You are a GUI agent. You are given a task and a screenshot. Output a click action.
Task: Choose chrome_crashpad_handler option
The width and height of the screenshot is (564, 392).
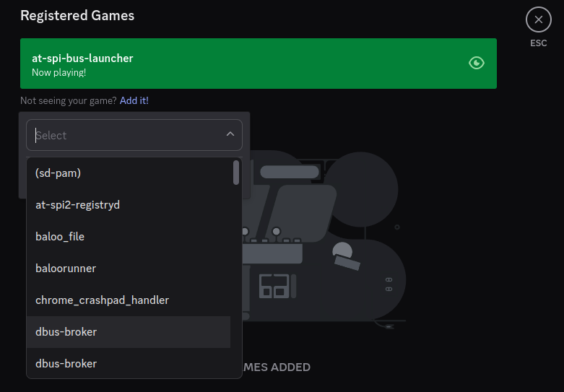[129, 300]
